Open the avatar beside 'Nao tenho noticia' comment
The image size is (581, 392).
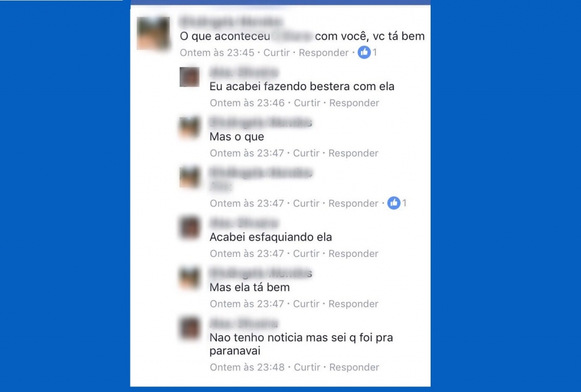click(x=190, y=328)
